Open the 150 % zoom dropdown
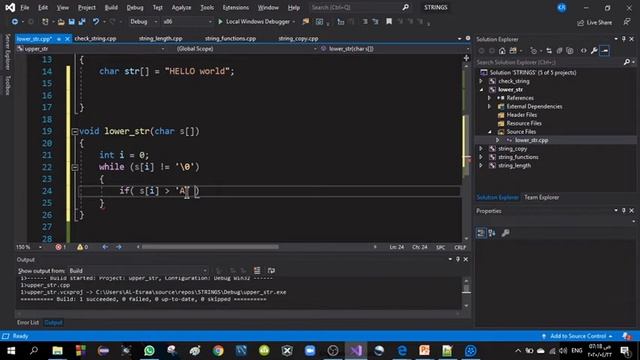This screenshot has width=640, height=360. pos(29,247)
